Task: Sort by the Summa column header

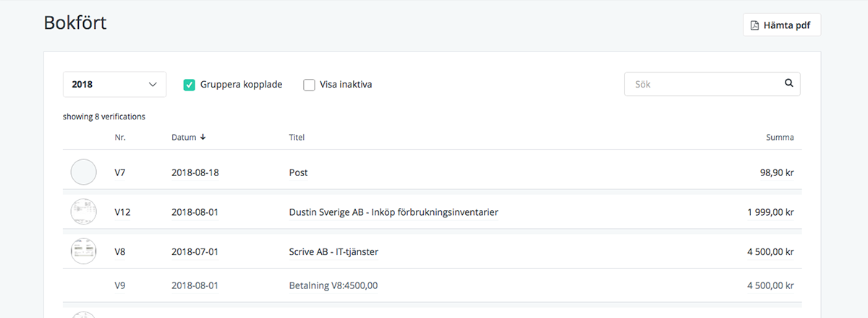Action: 780,137
